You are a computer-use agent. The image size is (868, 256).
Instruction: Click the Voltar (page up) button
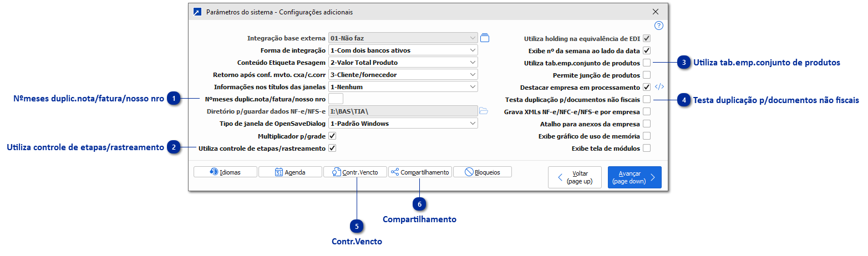575,177
